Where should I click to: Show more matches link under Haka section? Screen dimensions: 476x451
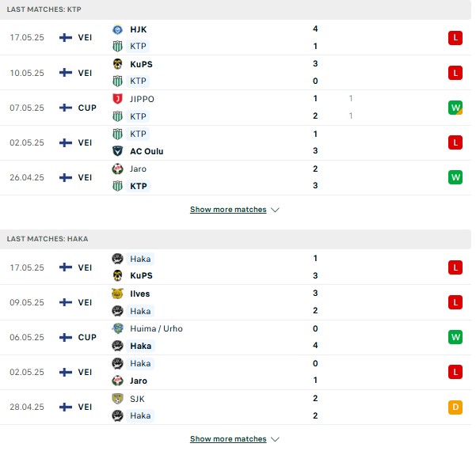pos(228,439)
